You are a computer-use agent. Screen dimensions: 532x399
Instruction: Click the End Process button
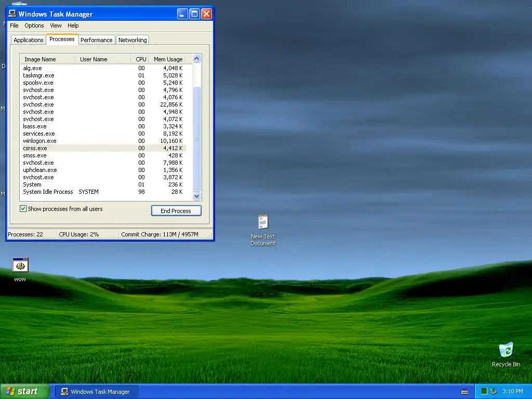pyautogui.click(x=176, y=211)
